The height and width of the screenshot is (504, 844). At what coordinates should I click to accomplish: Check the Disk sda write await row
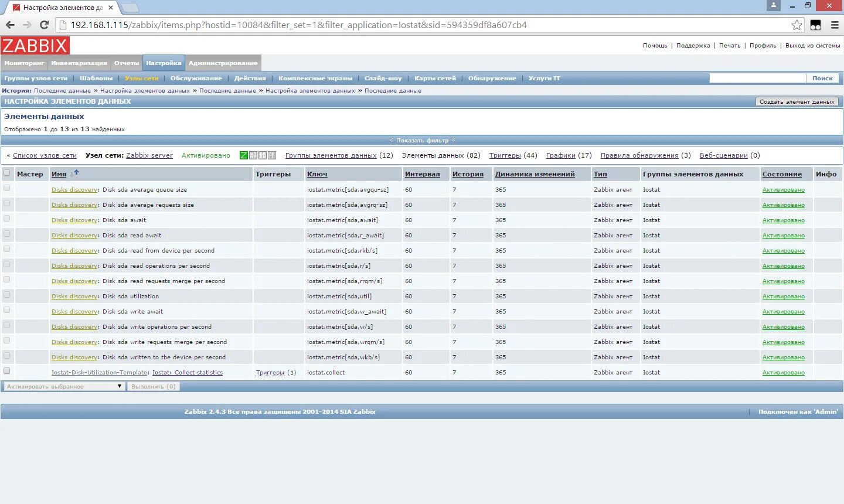point(7,310)
